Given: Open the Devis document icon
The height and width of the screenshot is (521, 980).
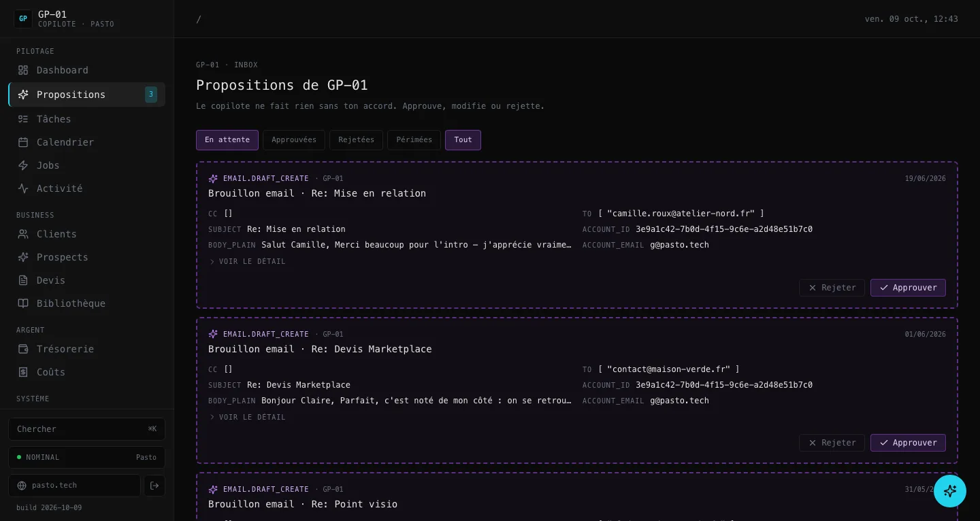Looking at the screenshot, I should 23,280.
